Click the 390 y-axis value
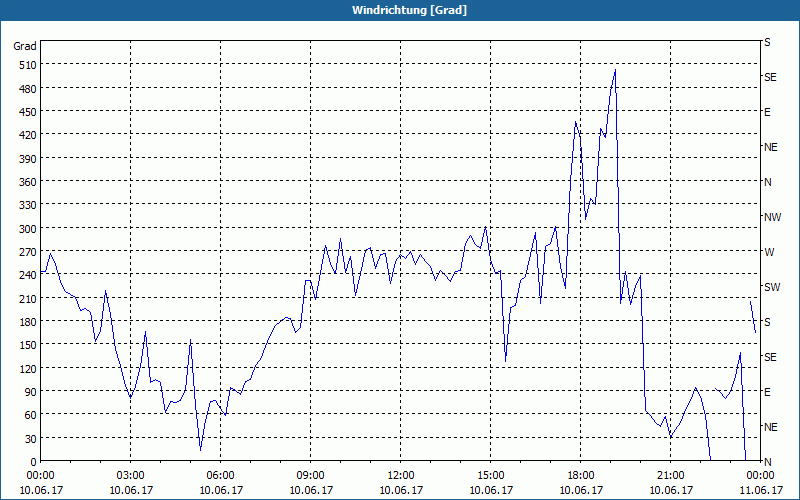The width and height of the screenshot is (800, 500). click(28, 159)
